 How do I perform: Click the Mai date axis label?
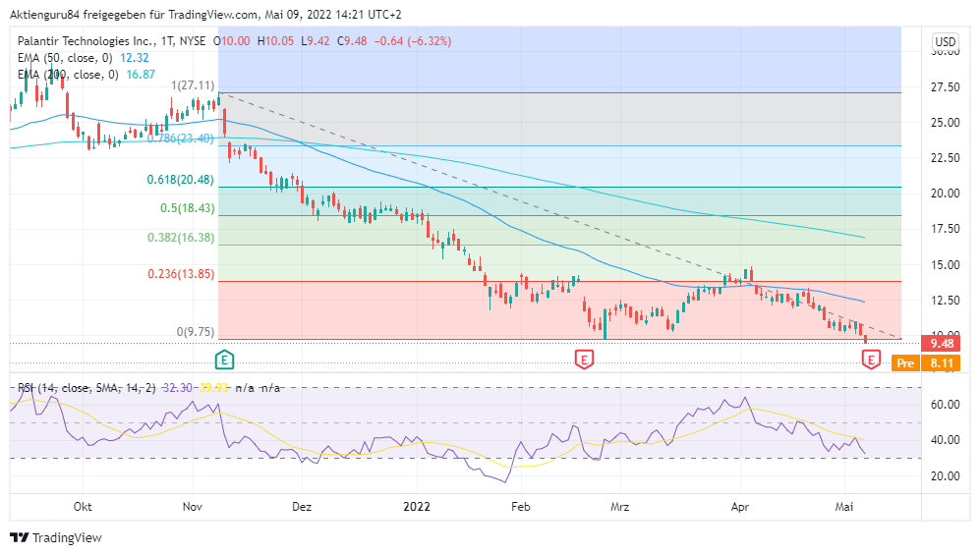tap(844, 507)
